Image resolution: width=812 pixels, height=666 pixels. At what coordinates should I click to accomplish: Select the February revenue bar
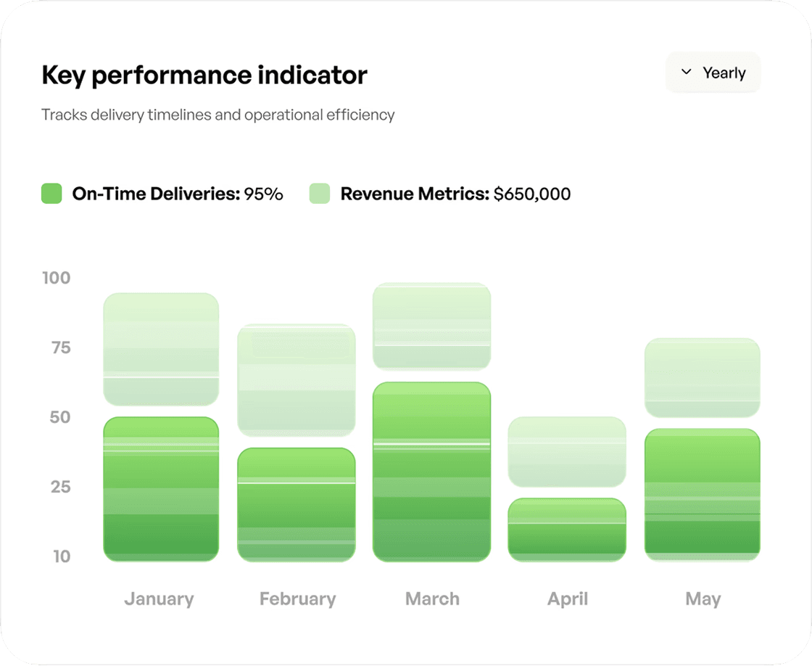(x=296, y=381)
